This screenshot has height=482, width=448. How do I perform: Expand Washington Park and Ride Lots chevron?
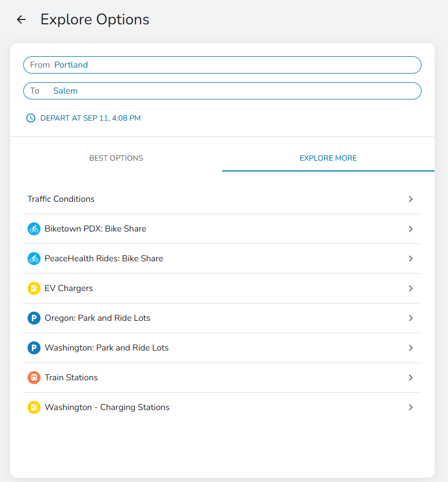[x=411, y=348]
